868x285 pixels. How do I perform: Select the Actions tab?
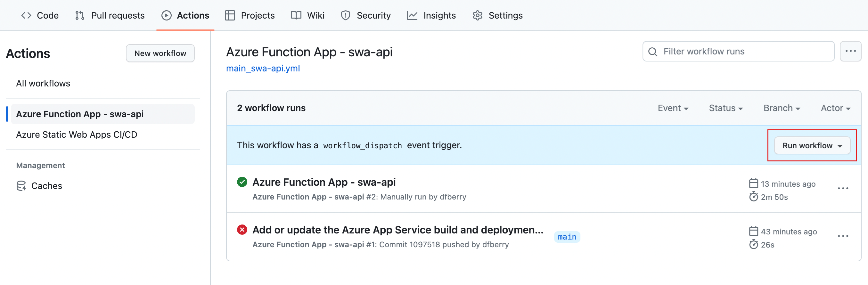185,15
